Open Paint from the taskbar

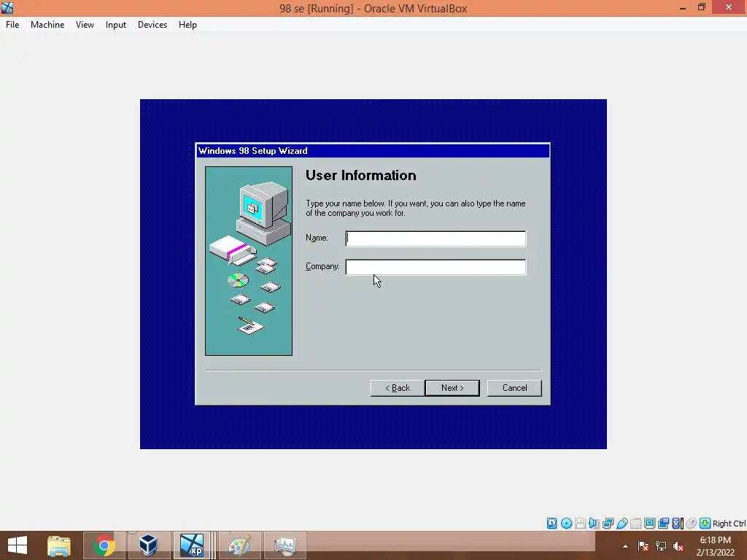click(239, 545)
